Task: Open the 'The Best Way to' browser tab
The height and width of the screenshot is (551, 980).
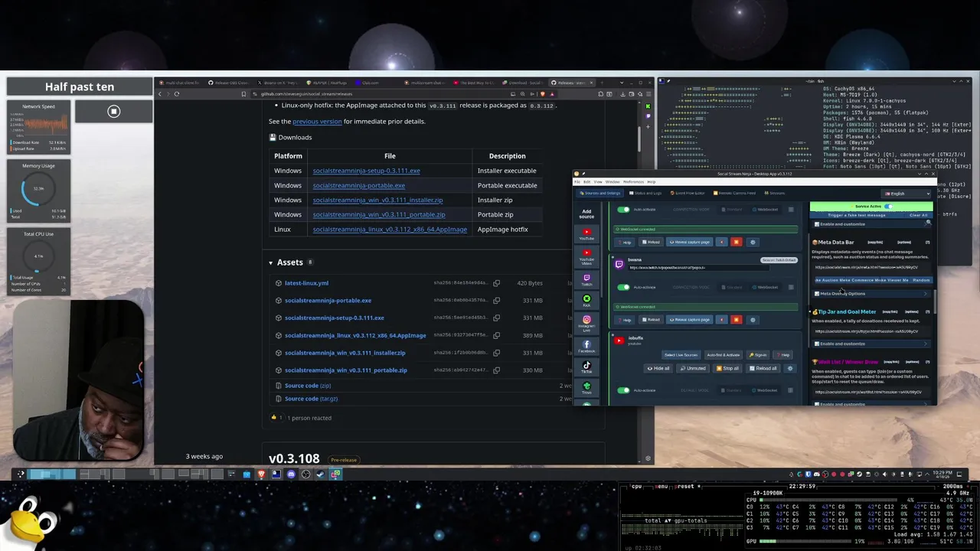Action: pyautogui.click(x=474, y=82)
